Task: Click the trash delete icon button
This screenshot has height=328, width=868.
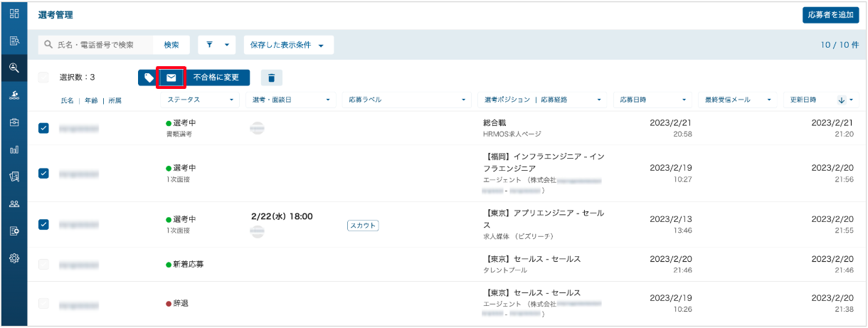Action: pos(271,78)
